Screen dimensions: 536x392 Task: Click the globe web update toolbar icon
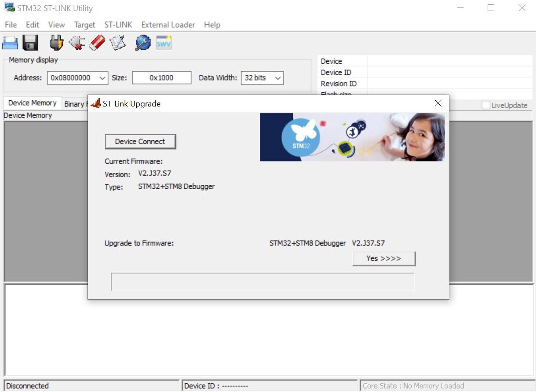tap(143, 43)
